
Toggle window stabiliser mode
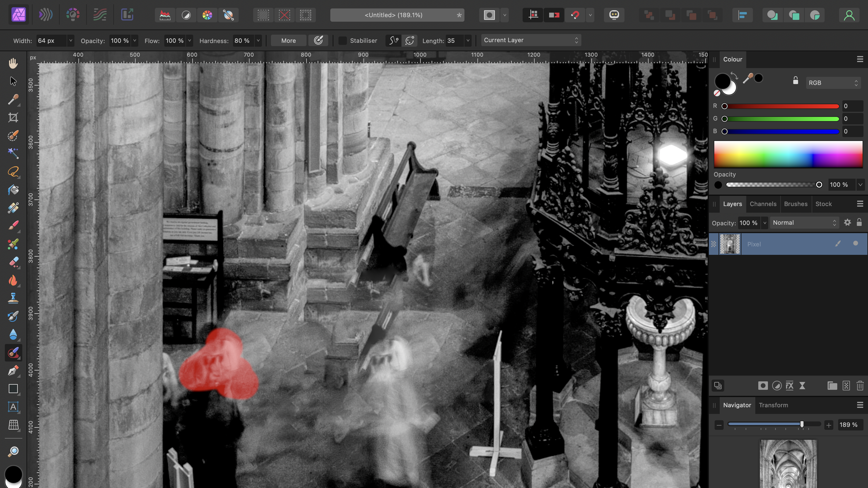[409, 41]
